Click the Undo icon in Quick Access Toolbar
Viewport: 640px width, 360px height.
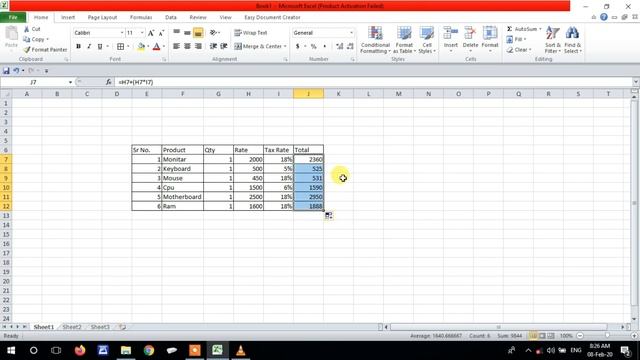click(x=16, y=71)
